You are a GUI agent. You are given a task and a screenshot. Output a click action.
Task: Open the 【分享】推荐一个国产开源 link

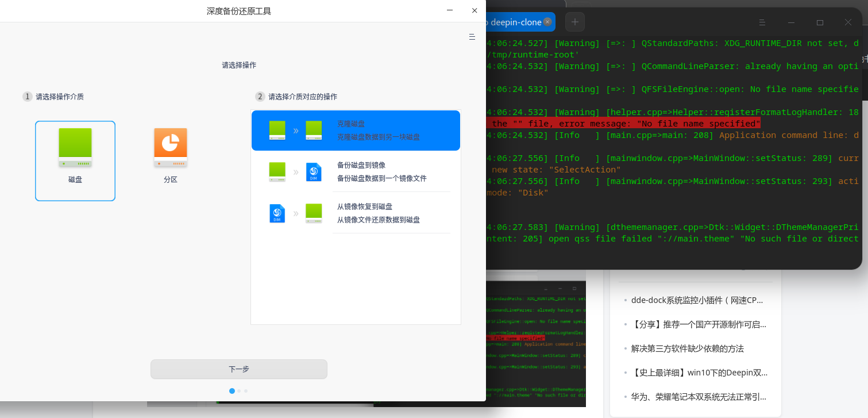699,324
